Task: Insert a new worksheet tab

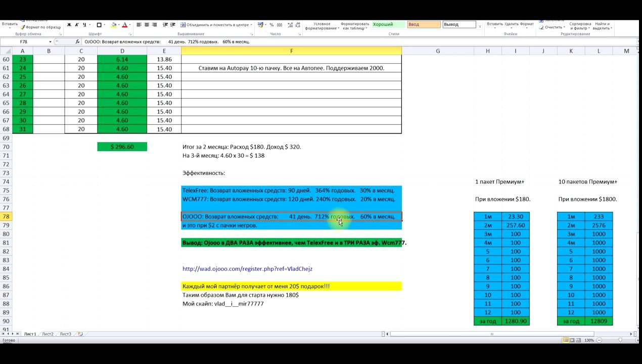Action: pos(80,334)
